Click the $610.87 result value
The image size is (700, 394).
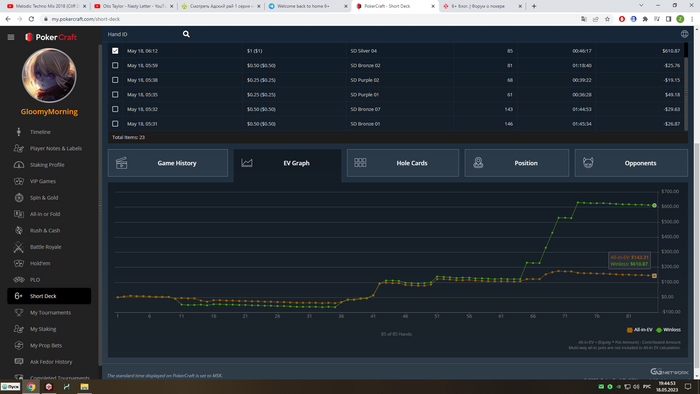(x=671, y=51)
